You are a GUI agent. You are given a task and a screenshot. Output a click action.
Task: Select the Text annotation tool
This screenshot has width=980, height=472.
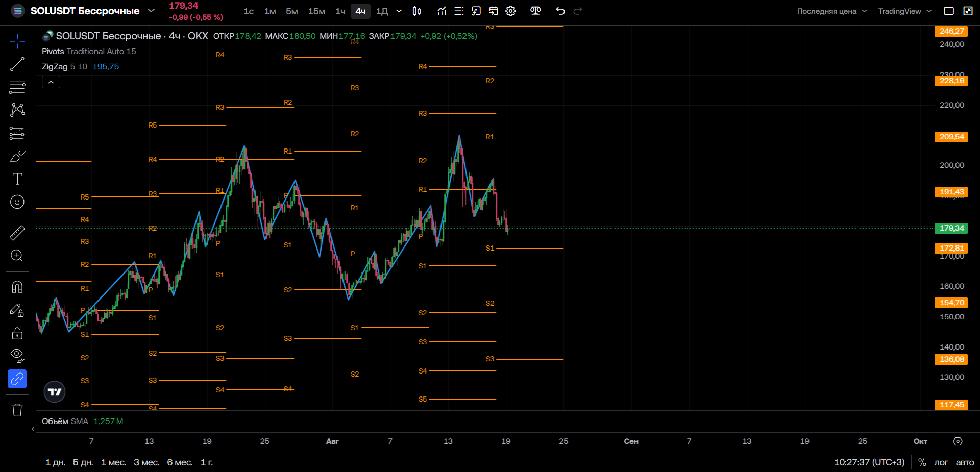17,179
